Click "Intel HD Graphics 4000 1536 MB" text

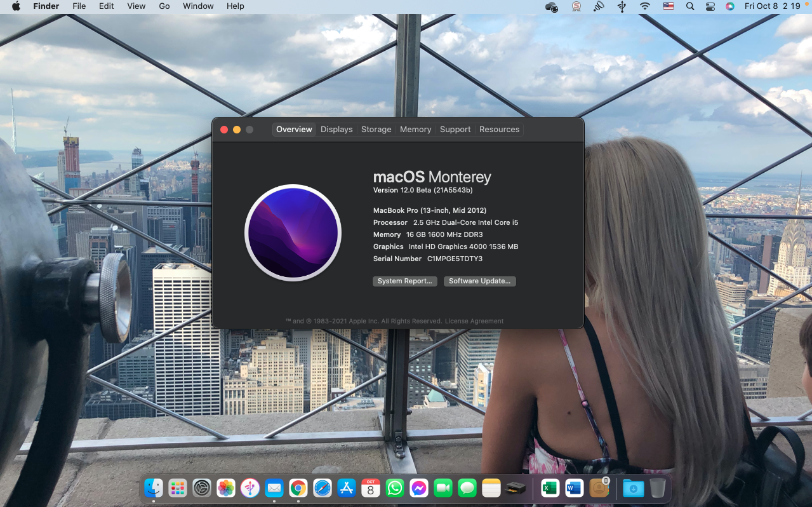point(463,247)
